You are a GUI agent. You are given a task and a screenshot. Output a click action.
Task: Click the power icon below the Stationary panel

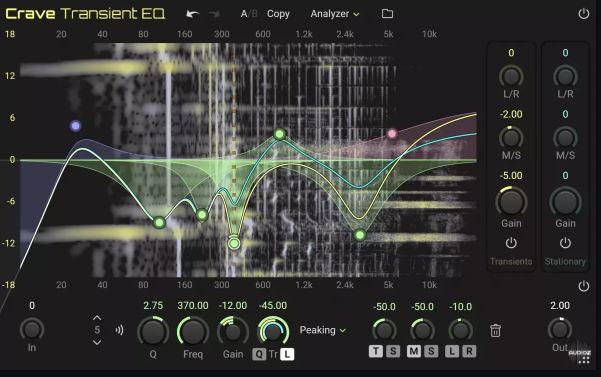[583, 286]
